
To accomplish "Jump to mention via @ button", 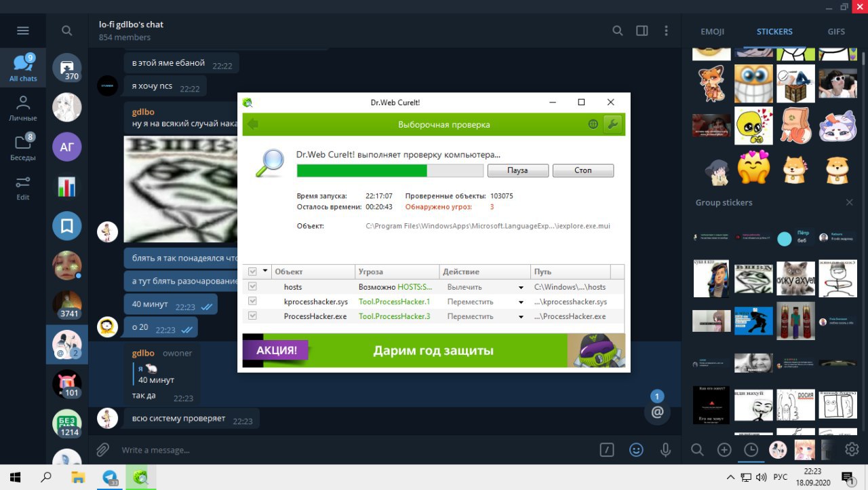I will click(x=656, y=411).
